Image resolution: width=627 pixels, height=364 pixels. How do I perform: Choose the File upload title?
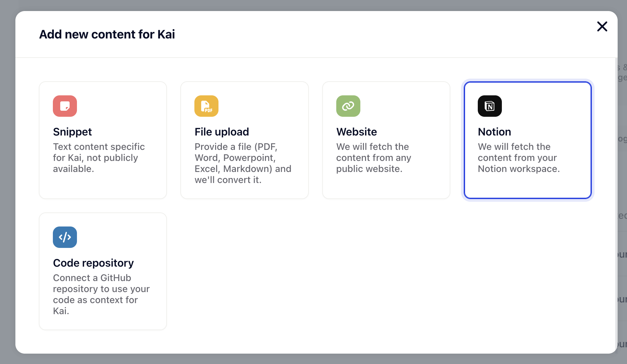tap(221, 132)
